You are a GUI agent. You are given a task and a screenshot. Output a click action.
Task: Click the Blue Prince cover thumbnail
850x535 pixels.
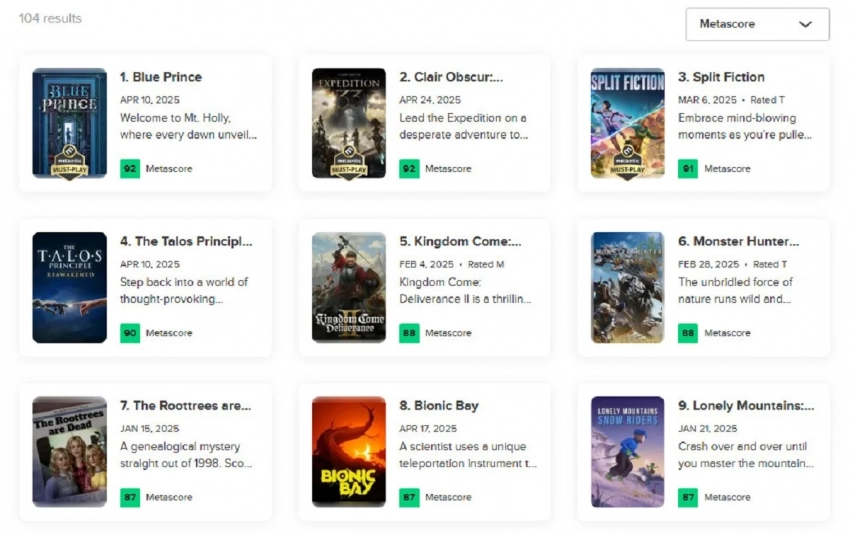[x=69, y=110]
